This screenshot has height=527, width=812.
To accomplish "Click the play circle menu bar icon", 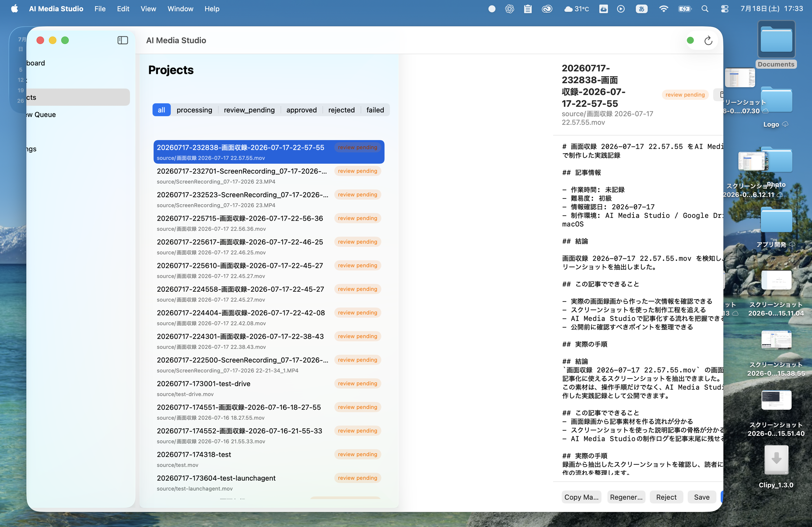I will tap(621, 9).
